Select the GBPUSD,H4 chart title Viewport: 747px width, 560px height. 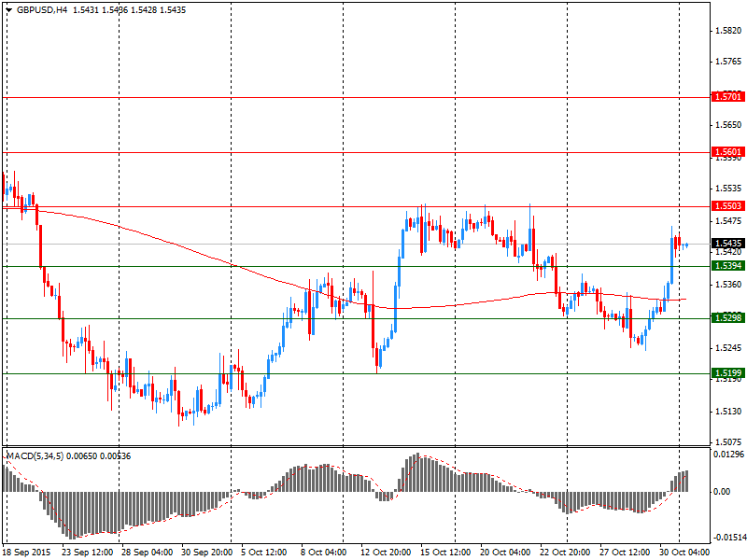point(42,10)
